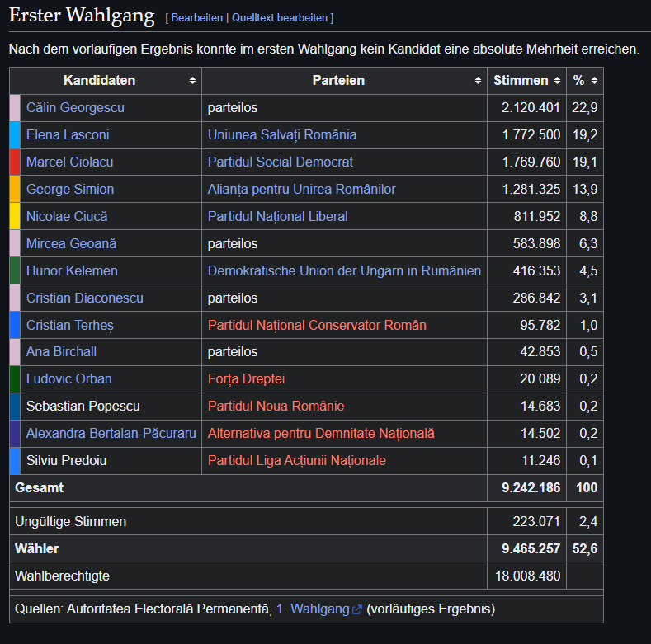Viewport: 651px width, 644px height.
Task: Click Wahlberechtigte row label
Action: click(62, 576)
